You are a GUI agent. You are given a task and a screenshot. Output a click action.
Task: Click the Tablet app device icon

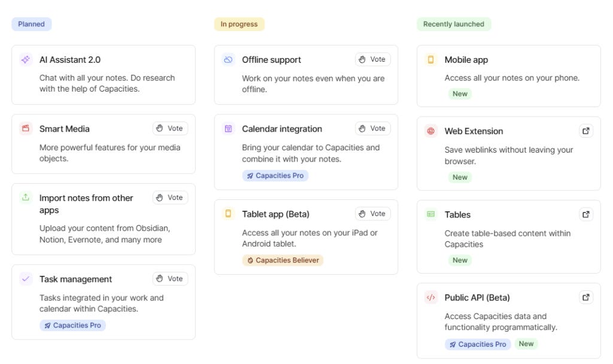click(x=228, y=214)
